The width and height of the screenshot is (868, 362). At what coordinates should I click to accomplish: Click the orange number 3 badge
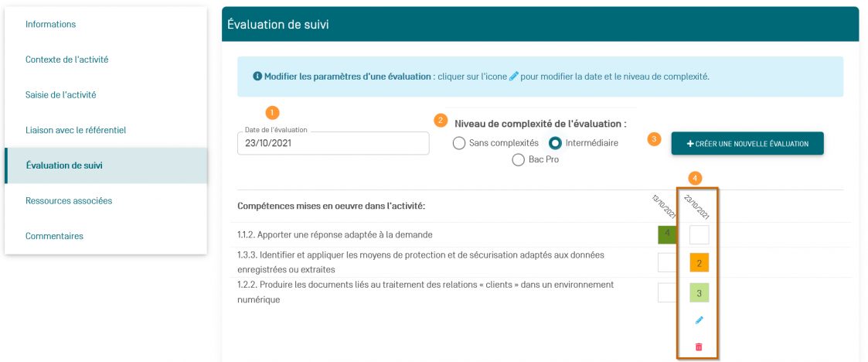(x=655, y=139)
